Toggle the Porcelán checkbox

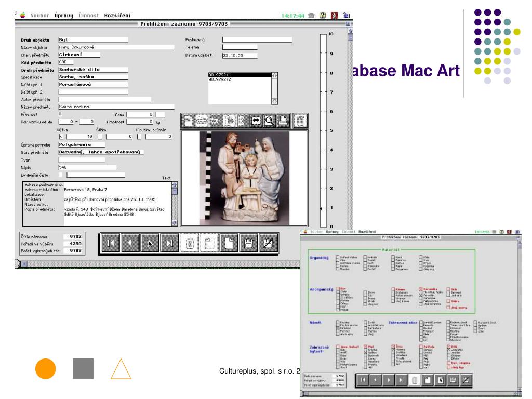click(x=421, y=295)
